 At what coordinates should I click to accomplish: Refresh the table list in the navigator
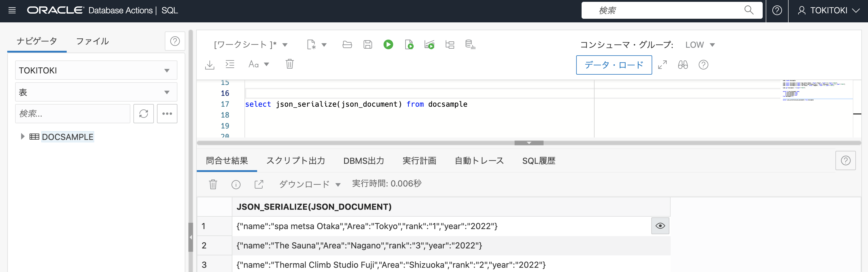[x=144, y=113]
